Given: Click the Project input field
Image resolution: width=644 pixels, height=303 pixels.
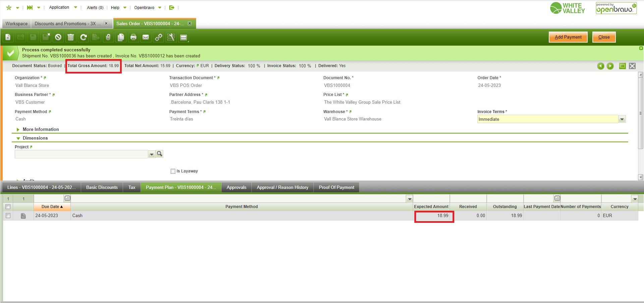Looking at the screenshot, I should 81,154.
